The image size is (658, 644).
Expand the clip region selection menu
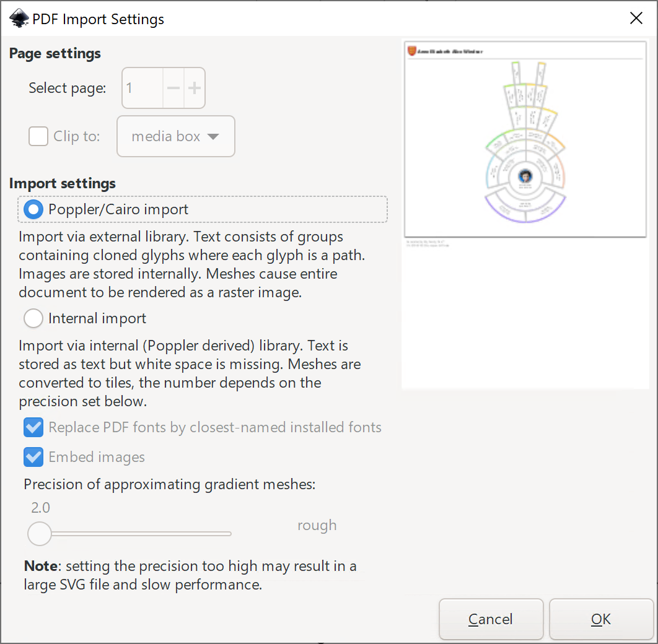175,136
